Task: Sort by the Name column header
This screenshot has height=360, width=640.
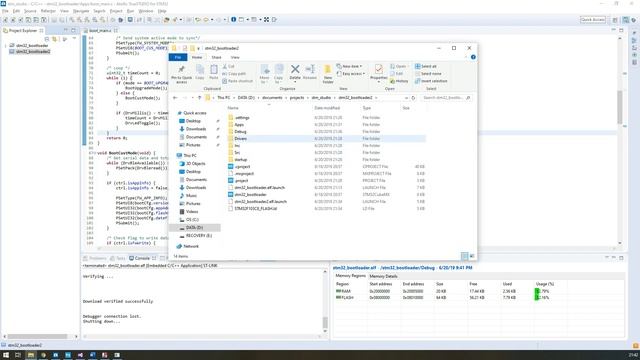Action: pyautogui.click(x=233, y=108)
